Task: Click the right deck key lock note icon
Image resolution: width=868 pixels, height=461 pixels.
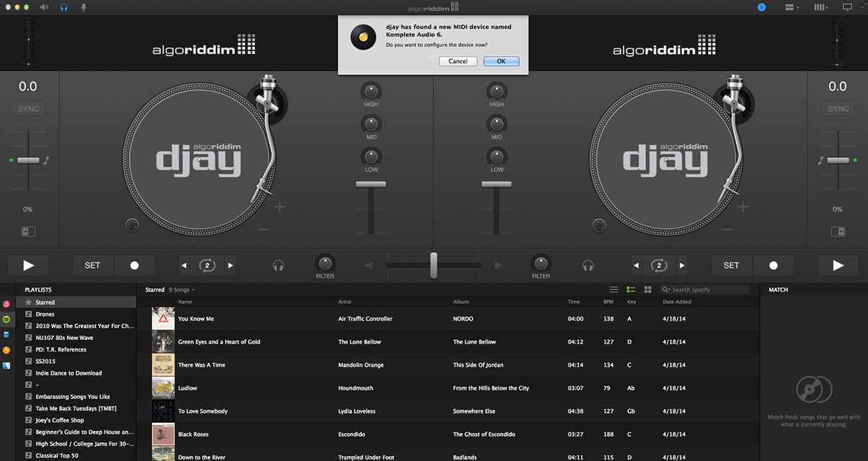Action: point(820,160)
